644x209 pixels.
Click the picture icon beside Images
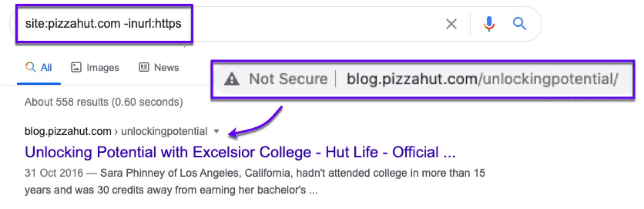(x=76, y=68)
